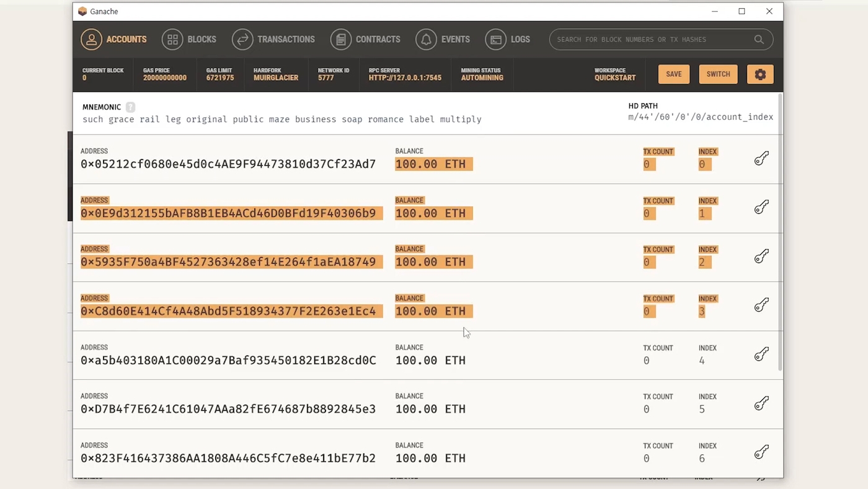Show private key for account index 4
This screenshot has width=868, height=489.
[x=761, y=354]
